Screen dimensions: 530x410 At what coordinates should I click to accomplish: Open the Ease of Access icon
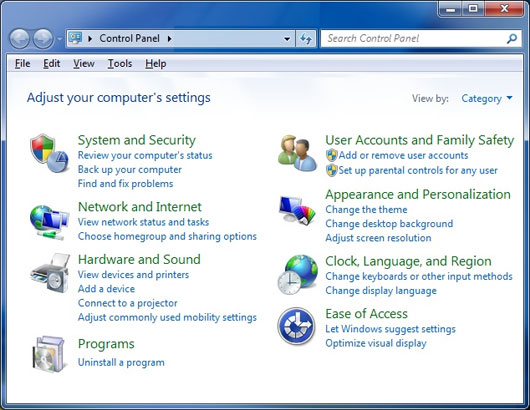point(296,326)
